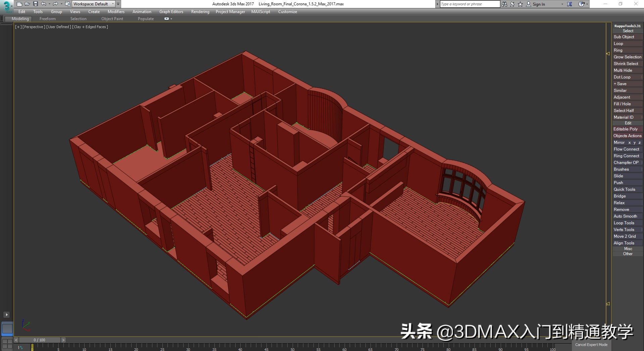Click the Flow Connect button
This screenshot has width=644, height=351.
tap(626, 149)
